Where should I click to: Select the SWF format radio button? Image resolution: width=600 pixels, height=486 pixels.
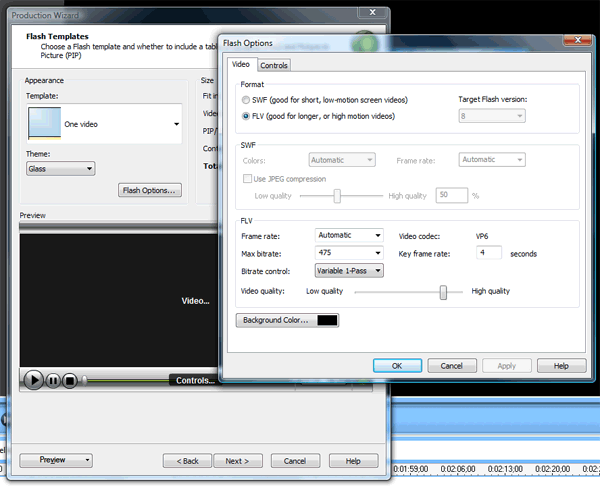coord(246,100)
